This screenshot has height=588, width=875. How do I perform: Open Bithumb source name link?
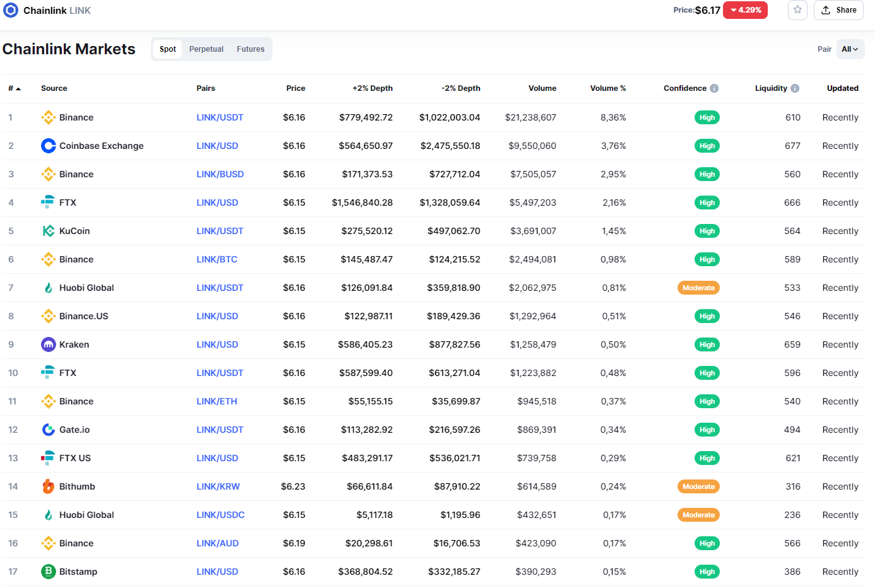[x=77, y=486]
